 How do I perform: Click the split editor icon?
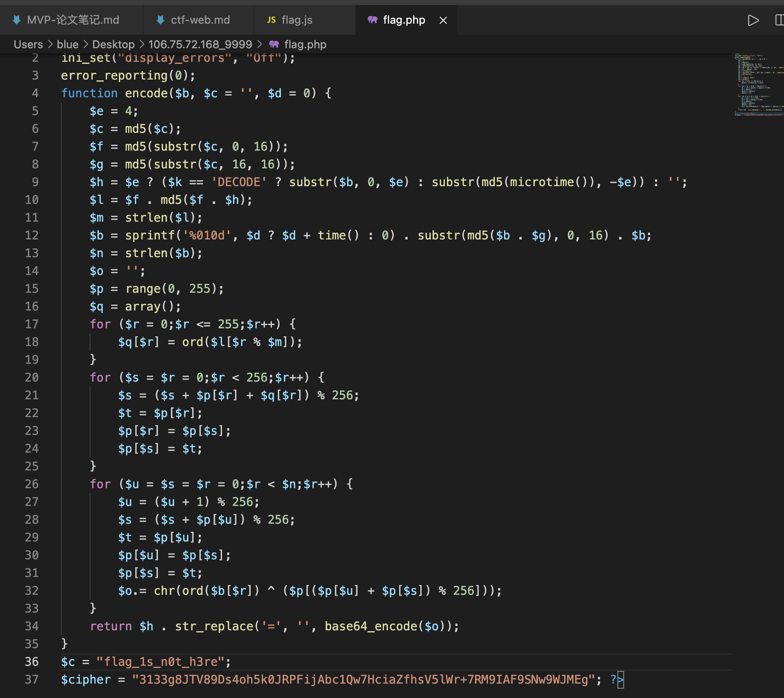point(779,20)
